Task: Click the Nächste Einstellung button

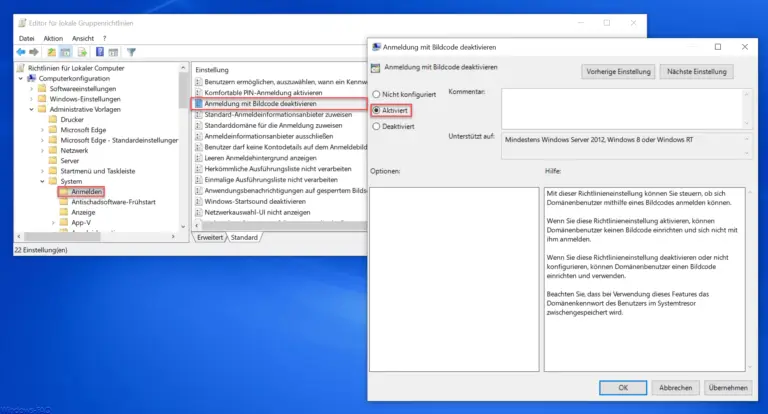Action: click(696, 72)
